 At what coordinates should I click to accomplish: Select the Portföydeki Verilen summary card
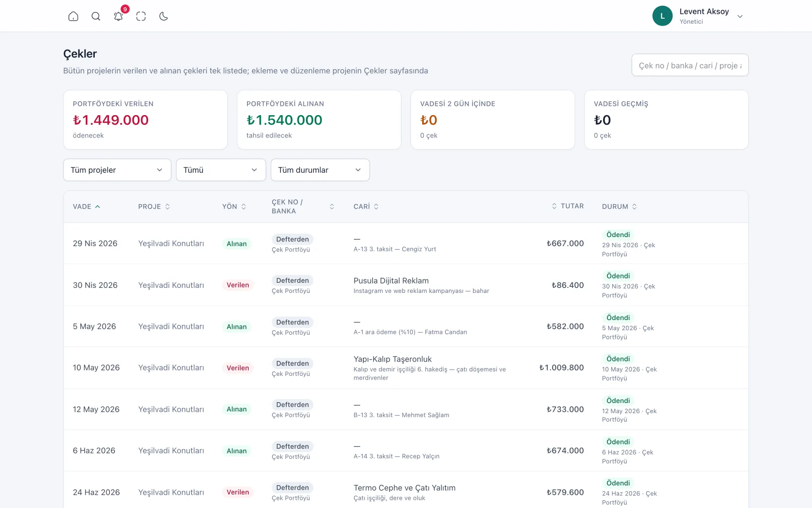click(x=145, y=119)
